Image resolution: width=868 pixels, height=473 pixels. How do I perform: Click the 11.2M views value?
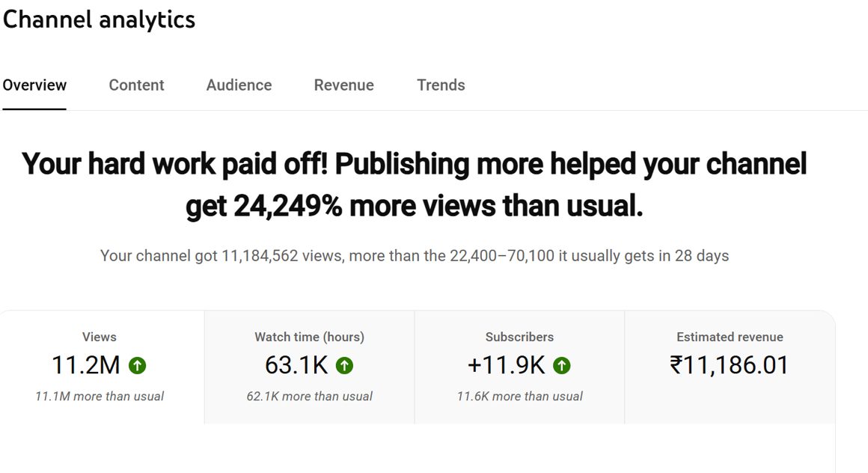[x=86, y=365]
